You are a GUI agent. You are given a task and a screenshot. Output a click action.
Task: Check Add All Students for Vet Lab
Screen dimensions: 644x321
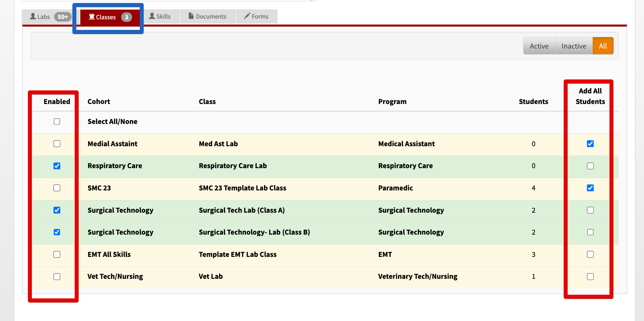click(x=590, y=276)
